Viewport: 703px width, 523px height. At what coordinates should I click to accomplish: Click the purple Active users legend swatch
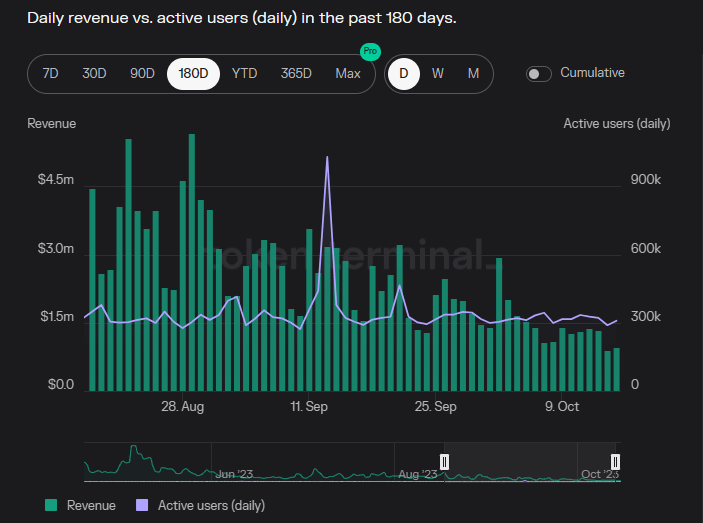tap(141, 505)
